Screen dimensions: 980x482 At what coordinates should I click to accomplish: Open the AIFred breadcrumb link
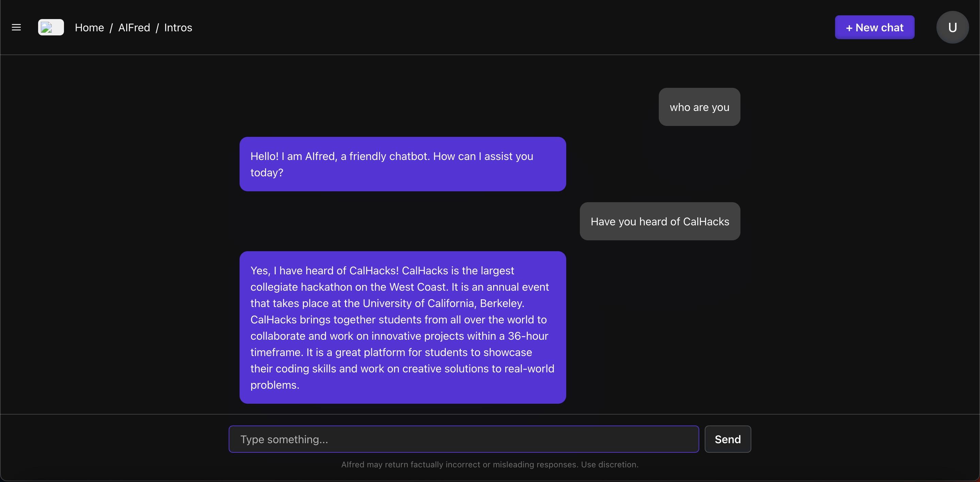coord(134,28)
